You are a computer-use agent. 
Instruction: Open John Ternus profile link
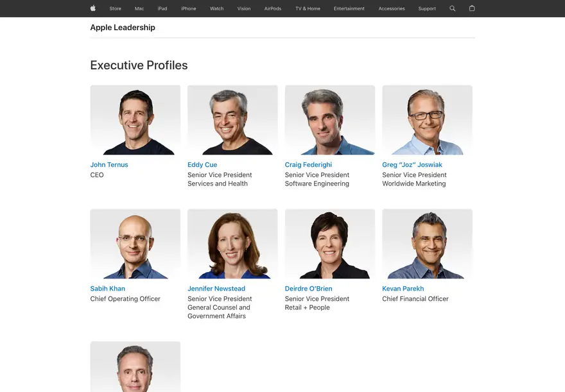click(109, 164)
